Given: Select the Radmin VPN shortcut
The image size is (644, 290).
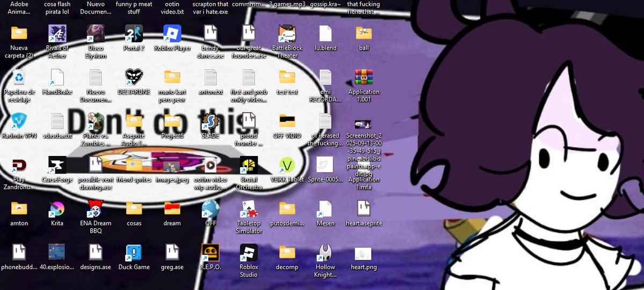Looking at the screenshot, I should 19,121.
